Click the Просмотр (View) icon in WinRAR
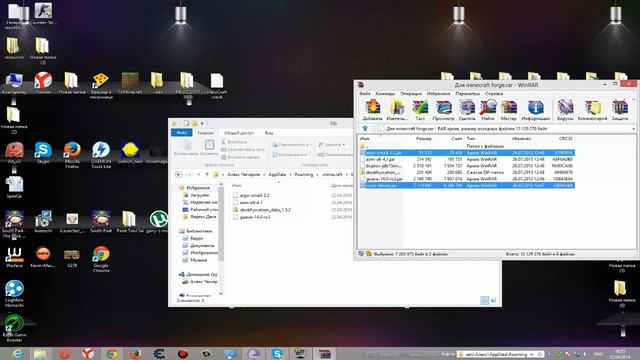 [x=443, y=110]
